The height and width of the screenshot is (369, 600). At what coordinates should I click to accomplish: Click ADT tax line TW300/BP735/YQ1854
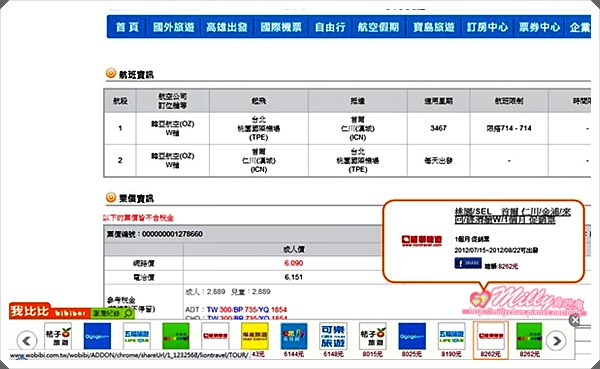tap(236, 309)
